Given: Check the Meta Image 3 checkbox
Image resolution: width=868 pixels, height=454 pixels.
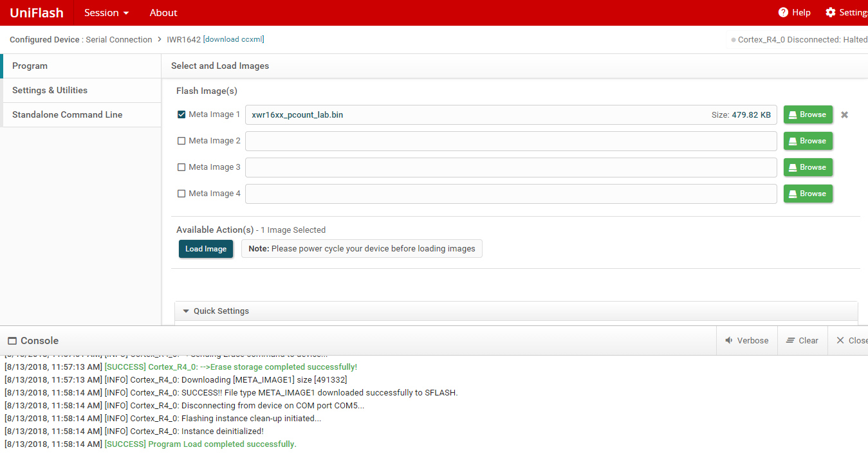Looking at the screenshot, I should [181, 167].
